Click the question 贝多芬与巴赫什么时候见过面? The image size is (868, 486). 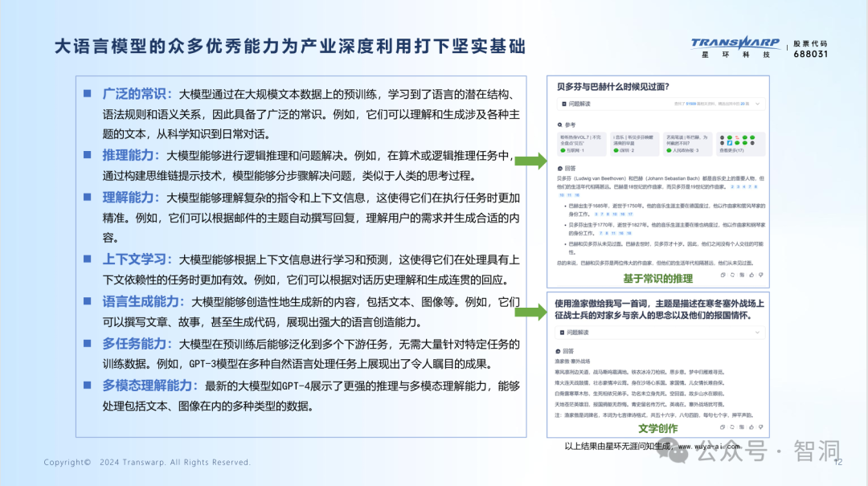tap(612, 87)
